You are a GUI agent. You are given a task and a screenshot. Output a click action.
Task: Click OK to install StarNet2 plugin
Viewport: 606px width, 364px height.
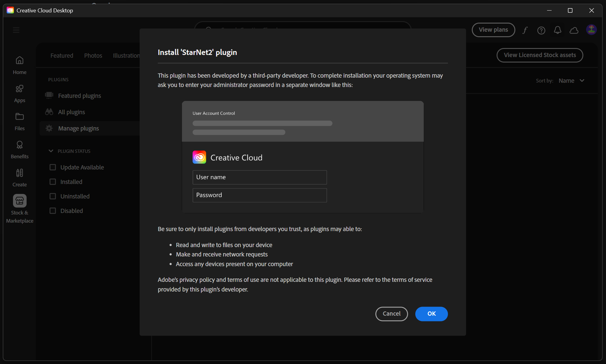(431, 314)
